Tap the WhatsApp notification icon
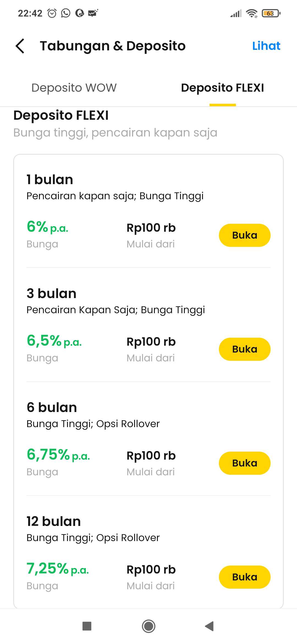 click(x=65, y=13)
